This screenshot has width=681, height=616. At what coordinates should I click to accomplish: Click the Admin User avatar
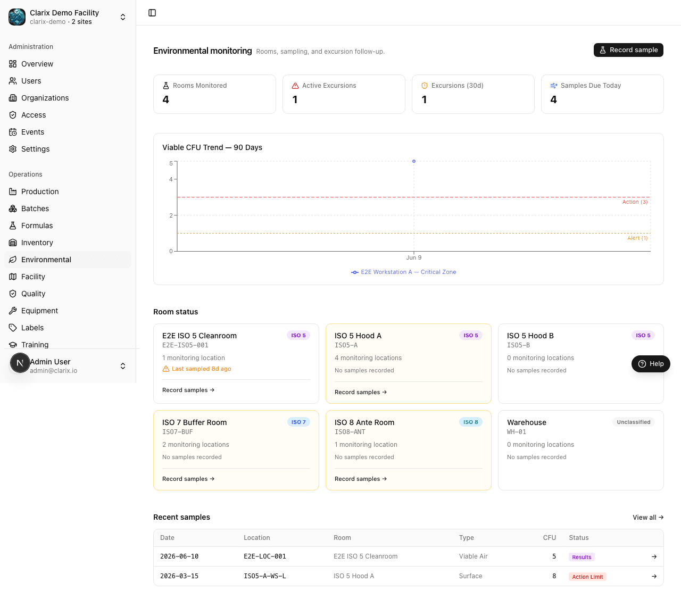click(x=20, y=363)
